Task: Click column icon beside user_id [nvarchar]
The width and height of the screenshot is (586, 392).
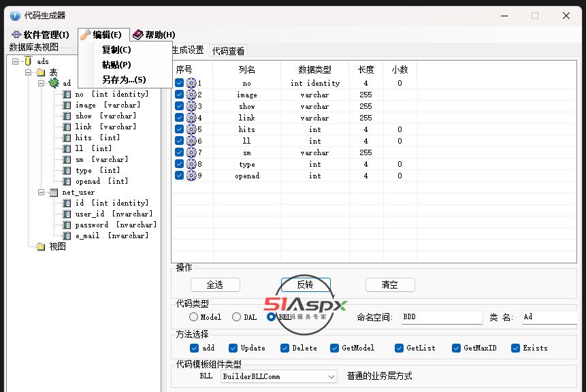Action: pos(67,214)
